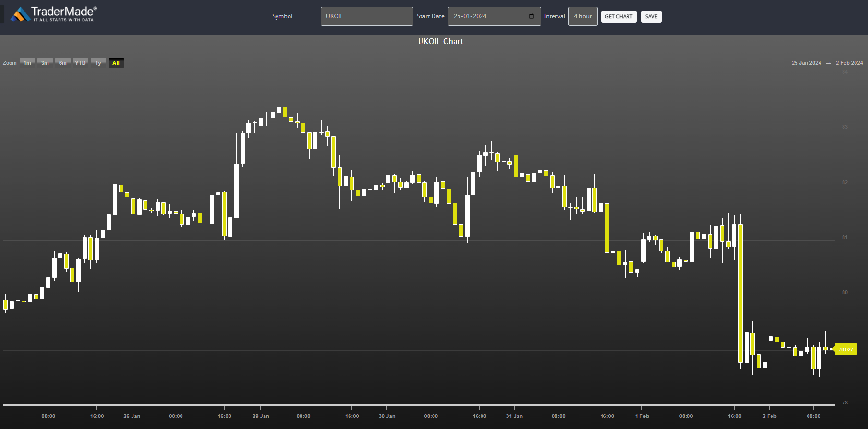
Task: Open the date picker calendar icon
Action: tap(531, 16)
